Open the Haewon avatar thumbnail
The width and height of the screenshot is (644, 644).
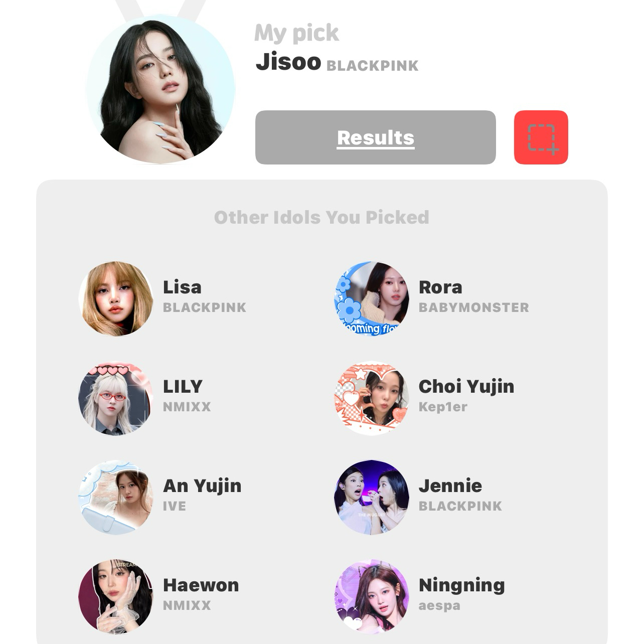(116, 596)
